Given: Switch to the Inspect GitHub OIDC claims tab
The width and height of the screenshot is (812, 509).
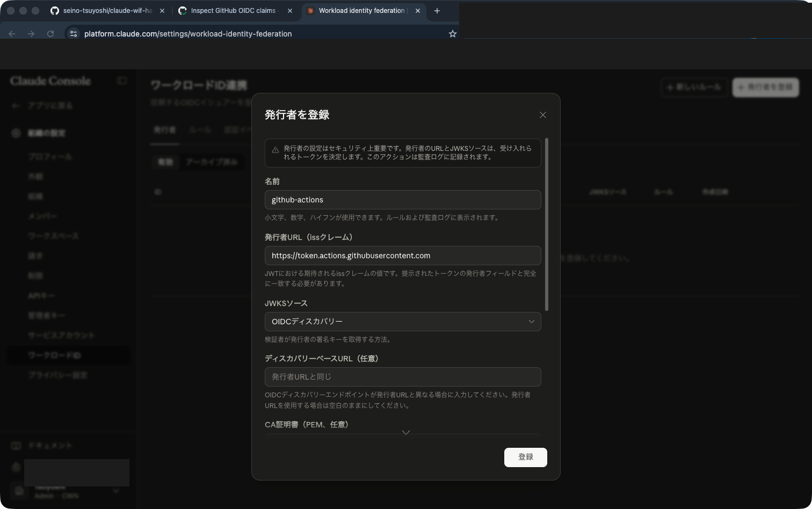Looking at the screenshot, I should click(234, 11).
